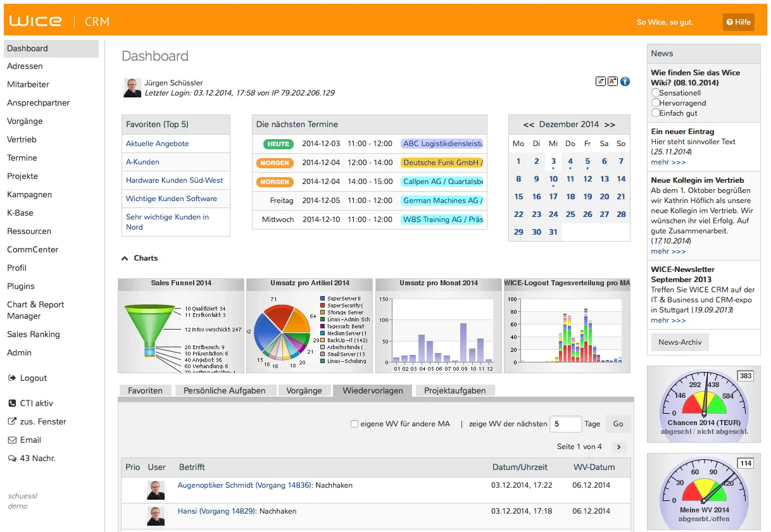Switch to the Favoriten tab
771x532 pixels.
click(x=145, y=390)
